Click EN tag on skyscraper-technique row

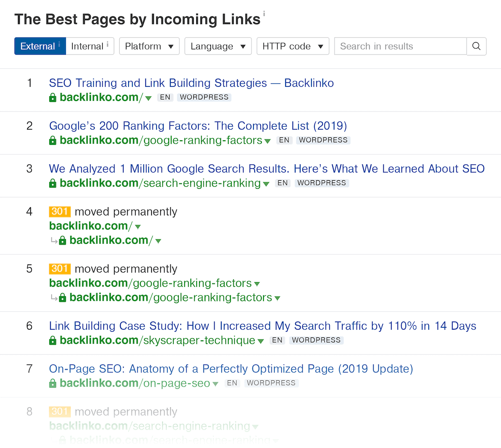277,340
